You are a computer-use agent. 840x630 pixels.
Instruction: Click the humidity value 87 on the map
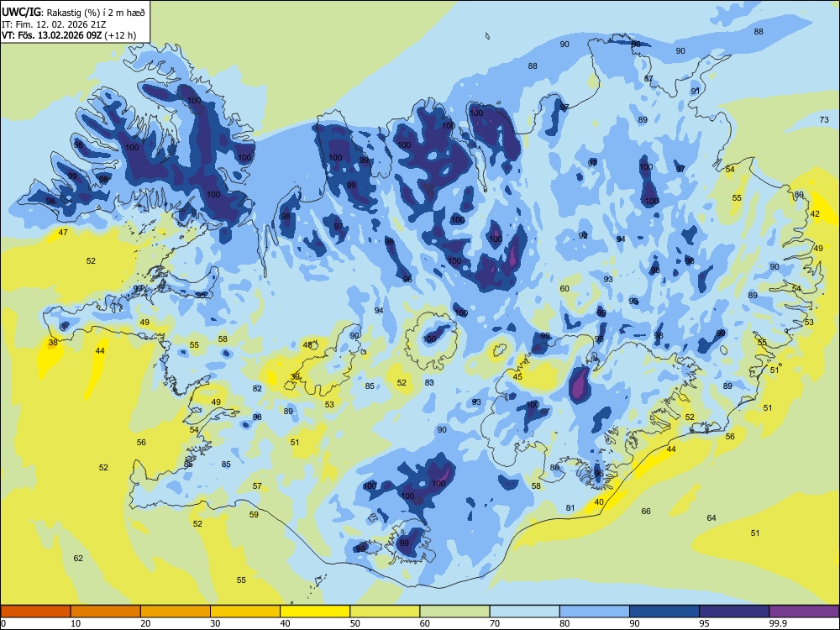[648, 79]
